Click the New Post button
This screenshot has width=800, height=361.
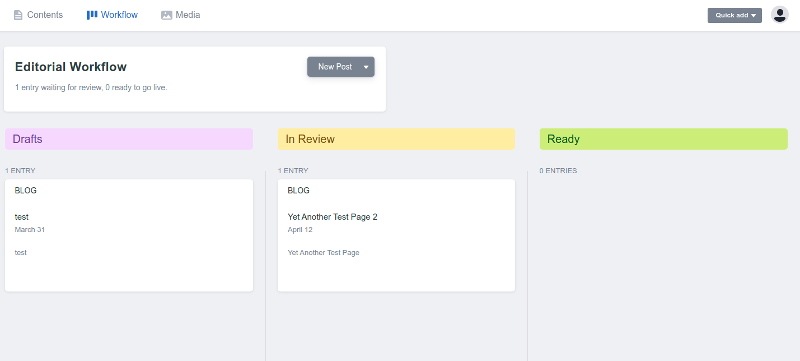[335, 67]
